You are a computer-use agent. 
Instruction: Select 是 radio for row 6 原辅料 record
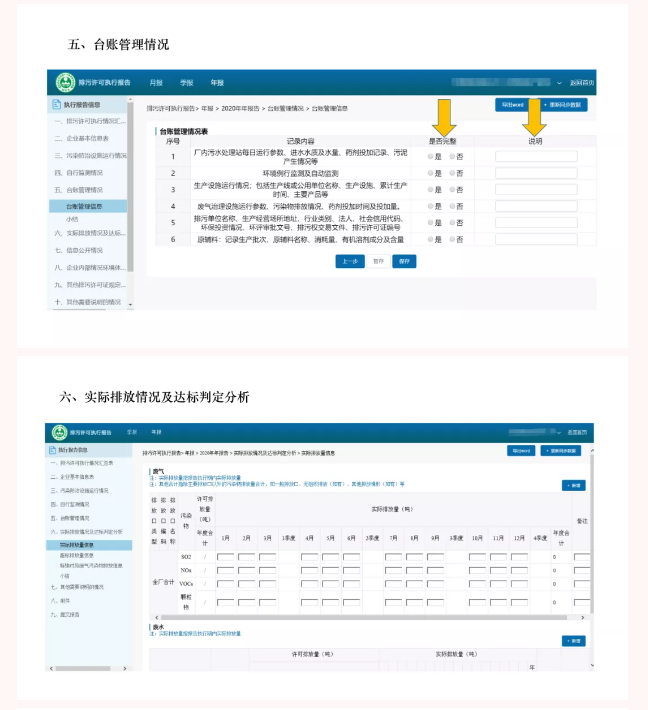(431, 240)
